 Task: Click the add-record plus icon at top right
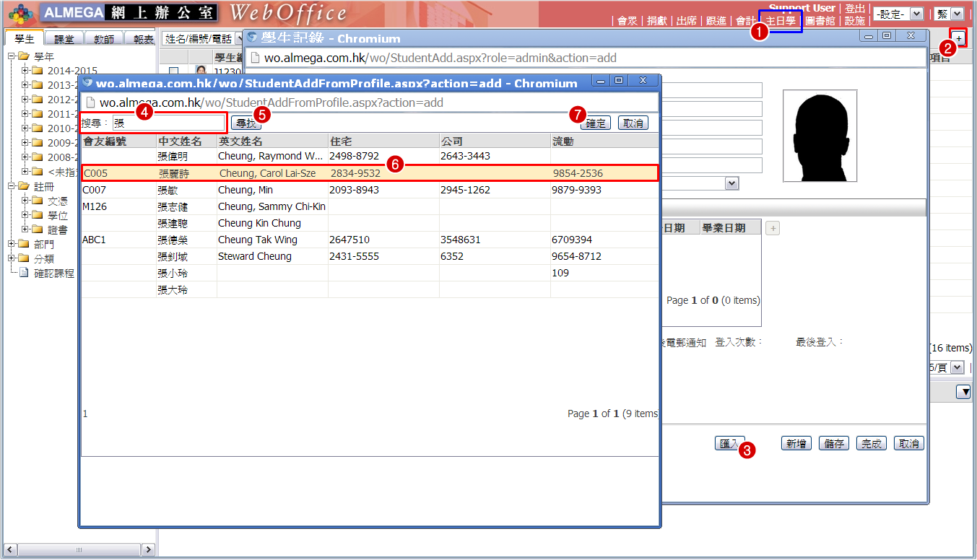[958, 38]
